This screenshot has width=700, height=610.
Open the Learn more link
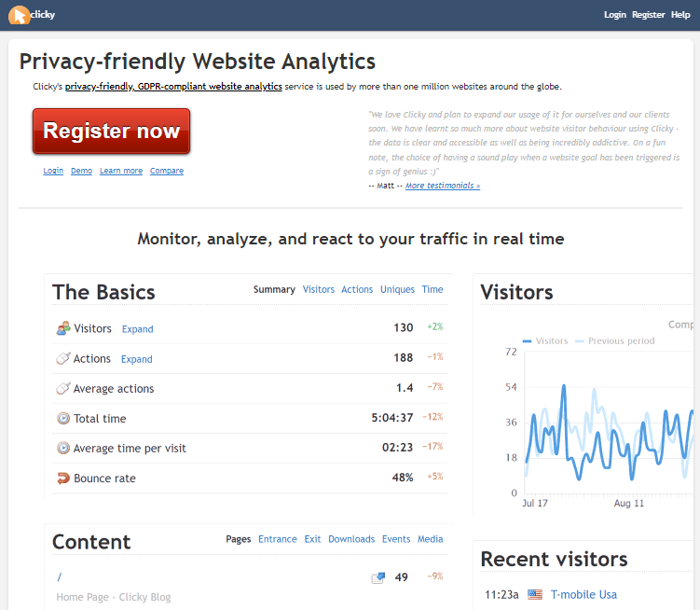coord(121,171)
